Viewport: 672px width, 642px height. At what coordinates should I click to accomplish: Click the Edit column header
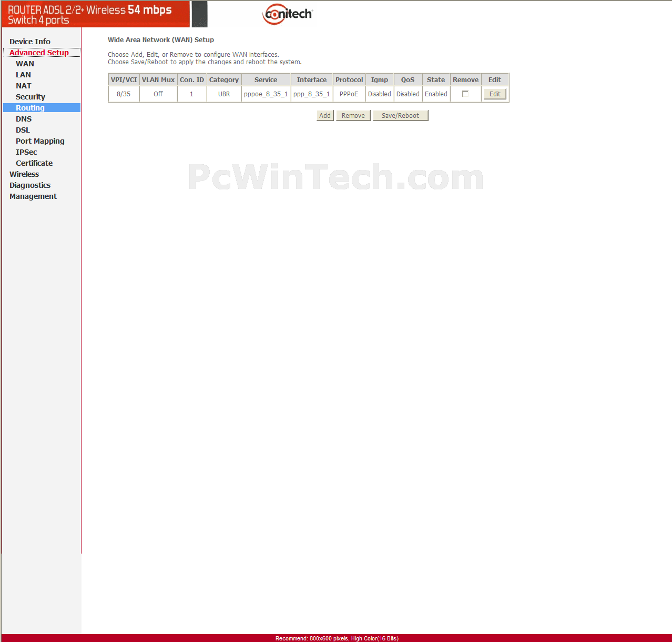pos(495,80)
